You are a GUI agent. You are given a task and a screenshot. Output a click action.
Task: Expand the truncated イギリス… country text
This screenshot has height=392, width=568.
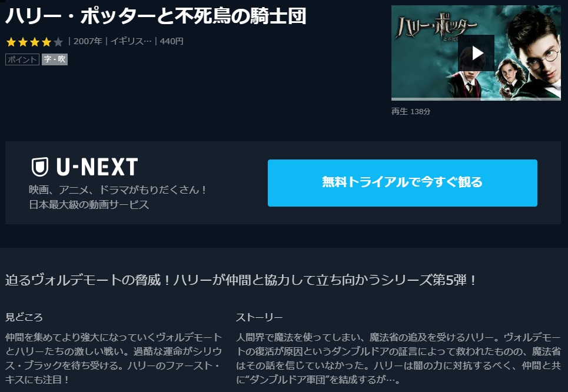131,41
